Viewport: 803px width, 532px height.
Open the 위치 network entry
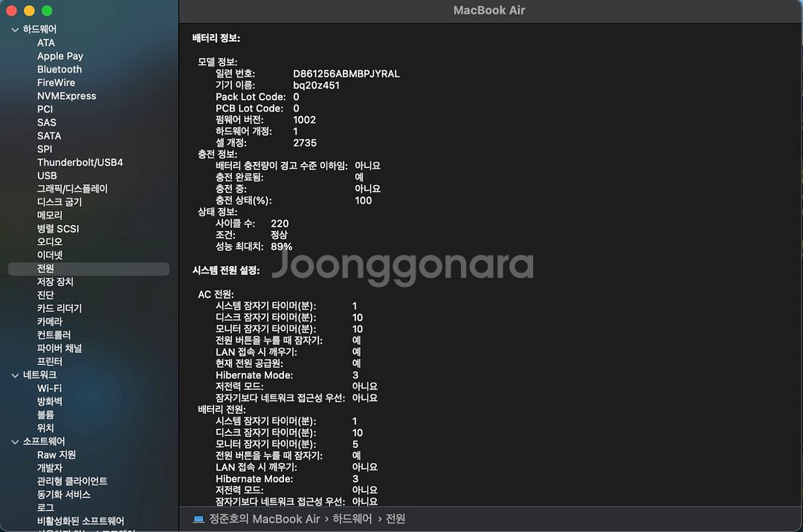pos(45,428)
